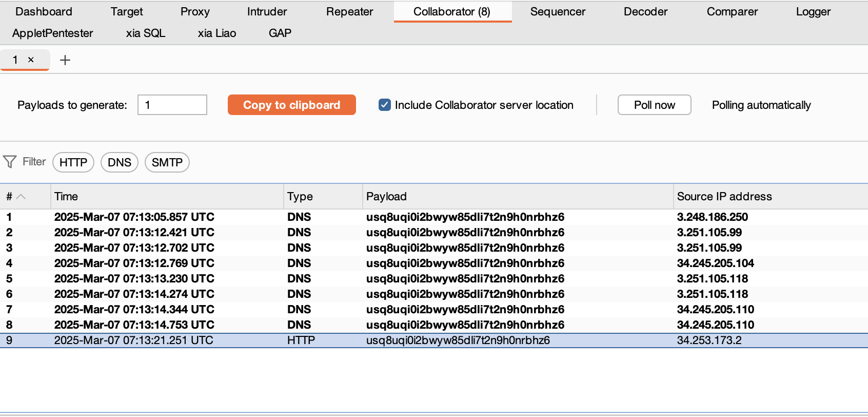The image size is (868, 417).
Task: Click the funnel Filter icon
Action: click(x=10, y=162)
